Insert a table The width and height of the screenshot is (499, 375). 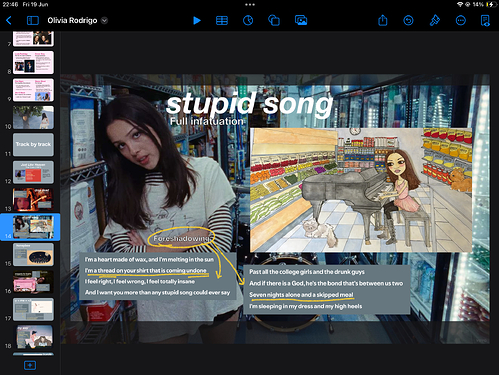(222, 20)
